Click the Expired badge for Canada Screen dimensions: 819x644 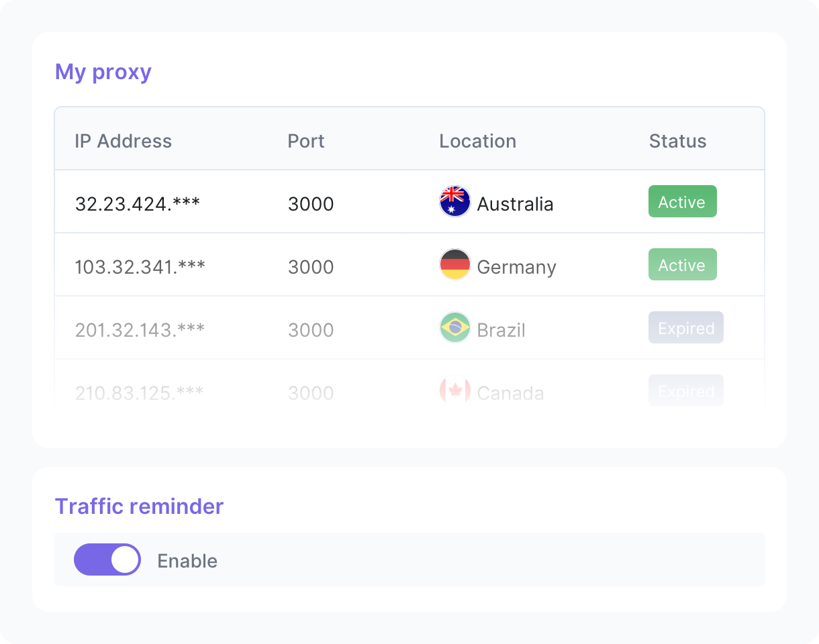(685, 391)
